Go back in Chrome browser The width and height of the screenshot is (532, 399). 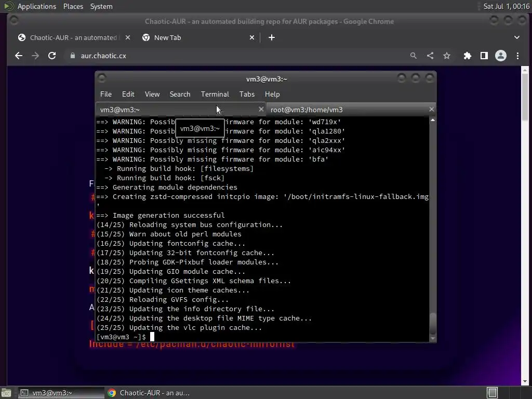tap(19, 56)
